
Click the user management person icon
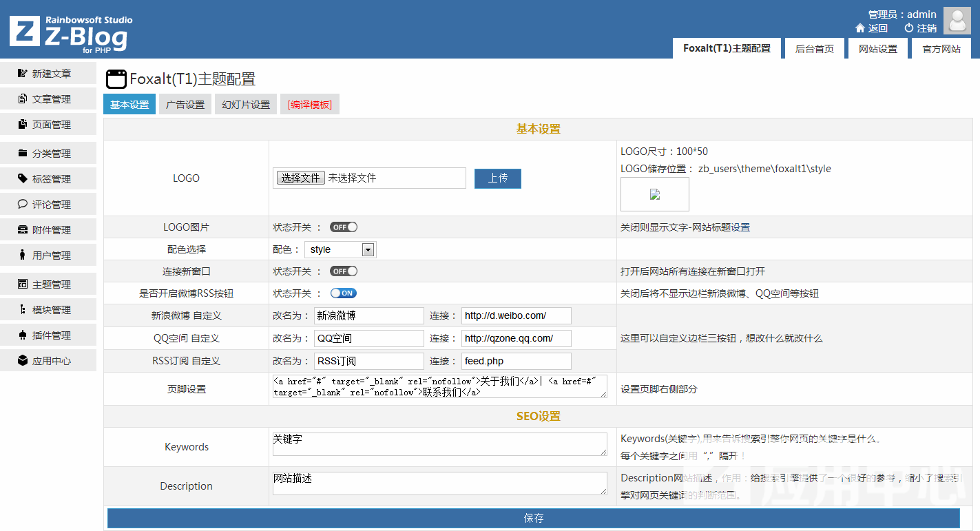click(23, 256)
